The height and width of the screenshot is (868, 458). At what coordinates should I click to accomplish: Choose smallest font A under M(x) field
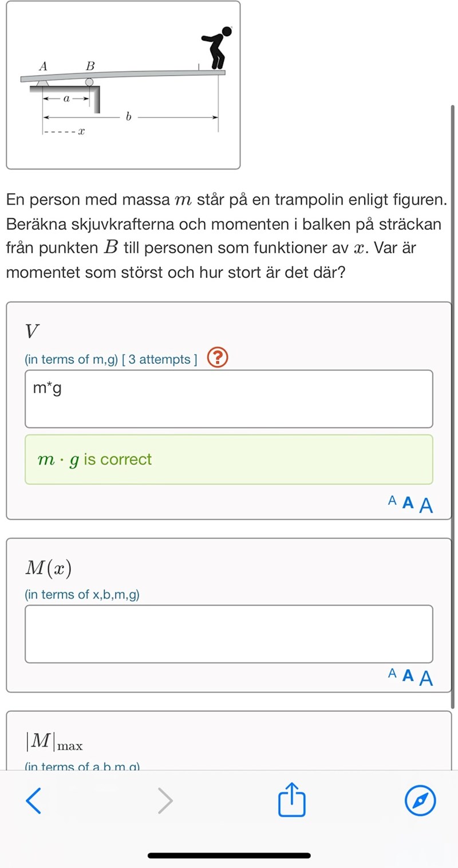392,674
